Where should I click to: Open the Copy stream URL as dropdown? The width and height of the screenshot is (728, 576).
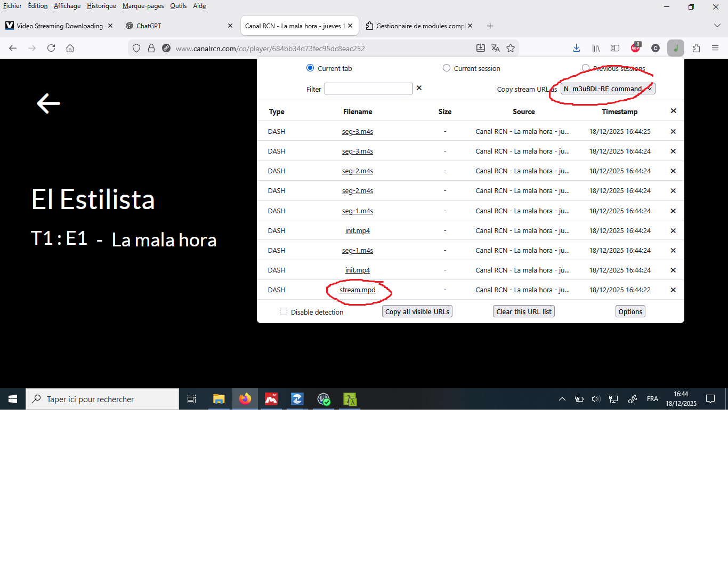point(608,89)
